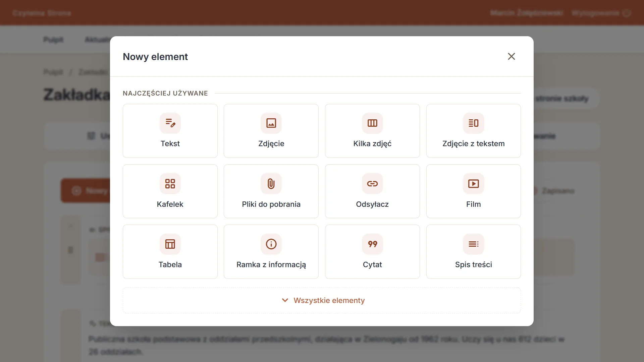This screenshot has height=362, width=644.
Task: Click the Ramka z informacją label
Action: (x=271, y=265)
